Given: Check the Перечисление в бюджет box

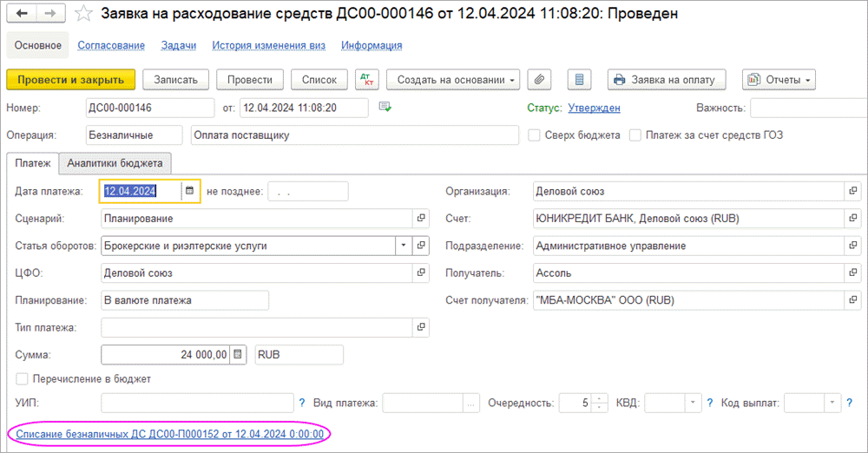Looking at the screenshot, I should point(22,379).
